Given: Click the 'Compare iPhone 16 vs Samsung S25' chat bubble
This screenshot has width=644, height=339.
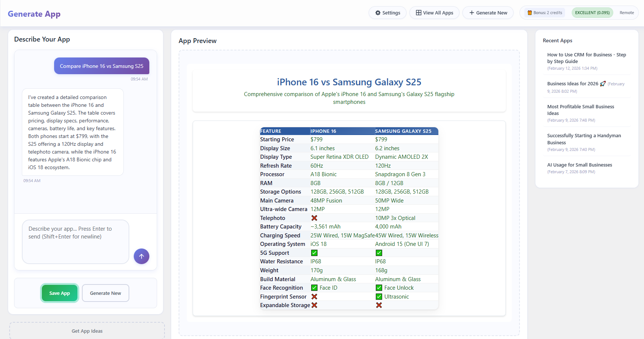Looking at the screenshot, I should (102, 66).
